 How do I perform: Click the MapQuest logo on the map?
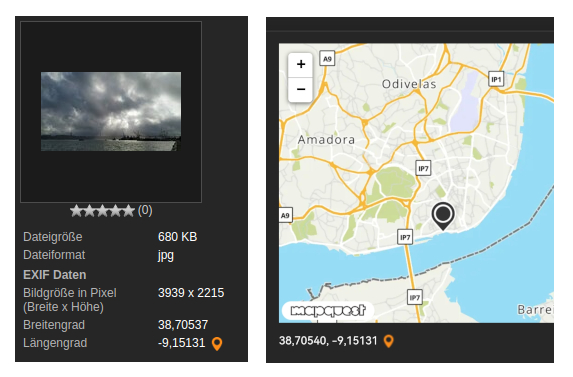pos(328,310)
